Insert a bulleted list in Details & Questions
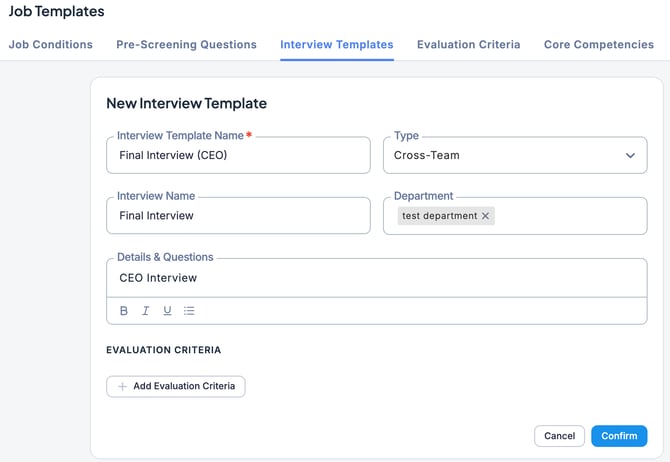 [189, 311]
